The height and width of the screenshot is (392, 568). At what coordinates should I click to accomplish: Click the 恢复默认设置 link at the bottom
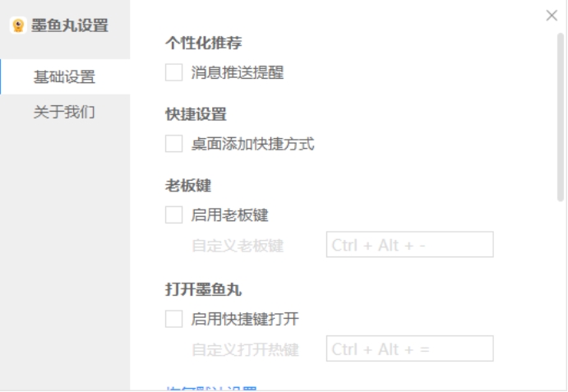211,389
